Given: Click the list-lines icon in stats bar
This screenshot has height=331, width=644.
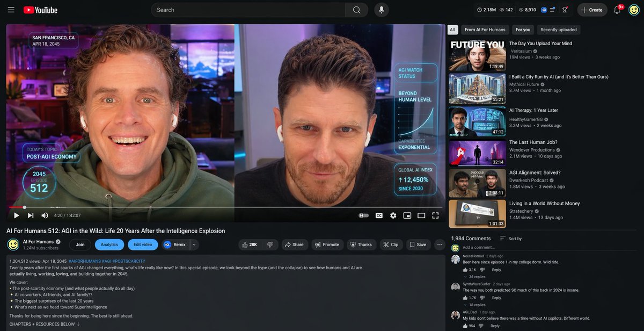Looking at the screenshot, I should tap(553, 10).
